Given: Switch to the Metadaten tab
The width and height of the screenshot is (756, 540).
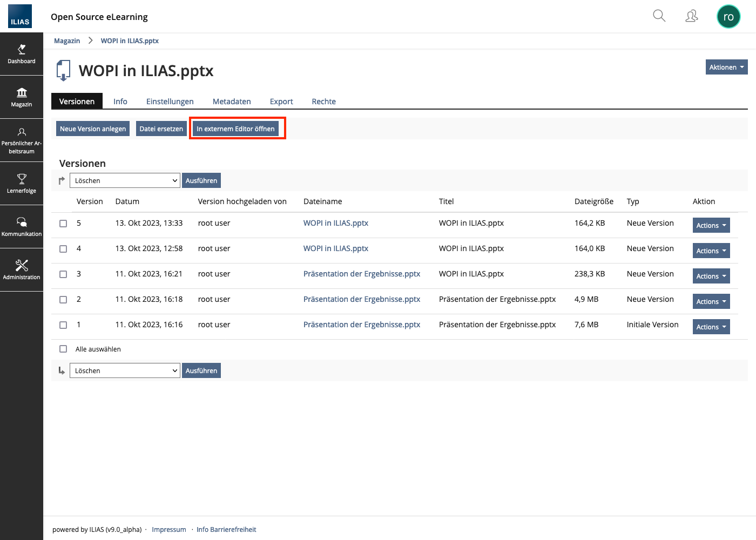Looking at the screenshot, I should pos(232,102).
